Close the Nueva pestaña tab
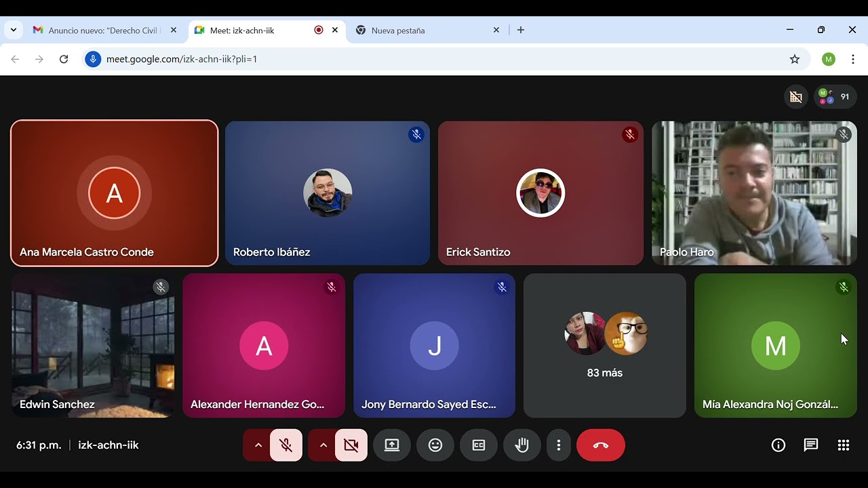The image size is (868, 488). point(496,30)
